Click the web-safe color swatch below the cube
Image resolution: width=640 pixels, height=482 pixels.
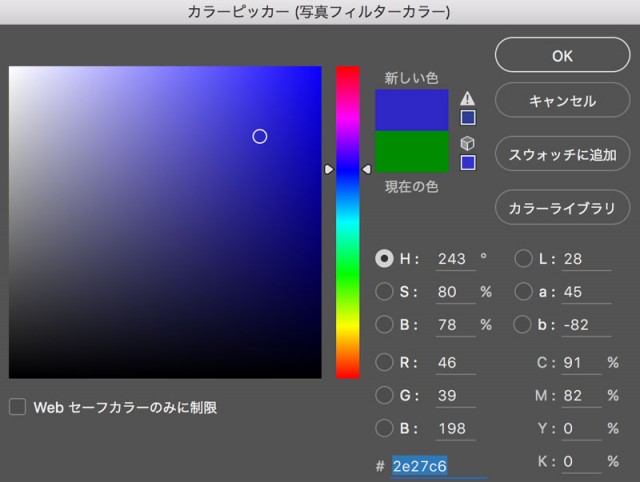pos(468,162)
